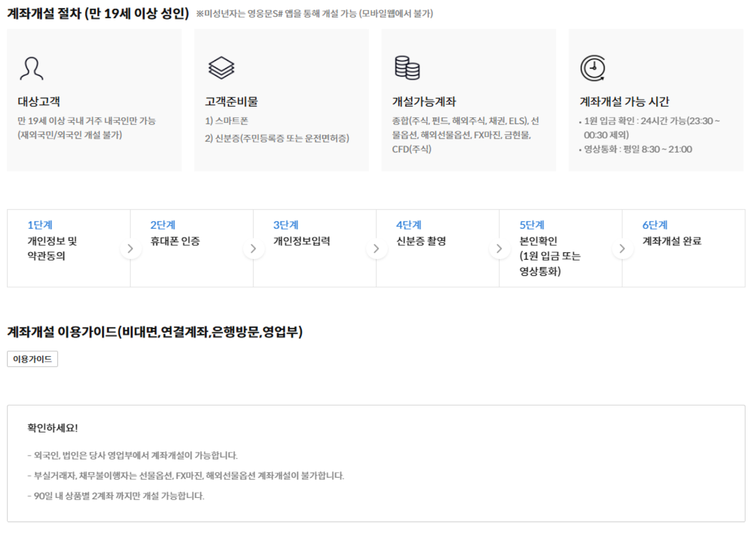Select the 1단계 step label
756x535 pixels.
coord(40,225)
